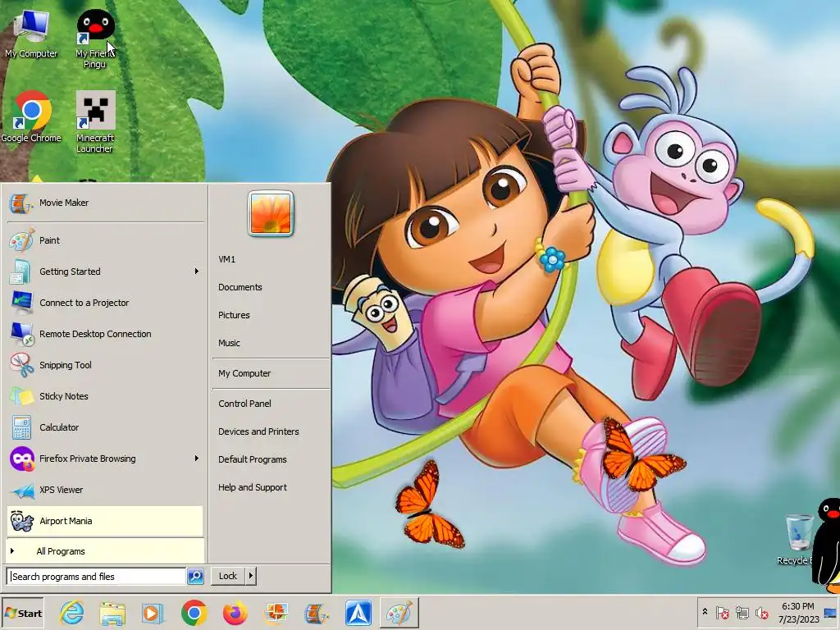Open the My Computer desktop icon
Image resolution: width=840 pixels, height=630 pixels.
[x=31, y=34]
